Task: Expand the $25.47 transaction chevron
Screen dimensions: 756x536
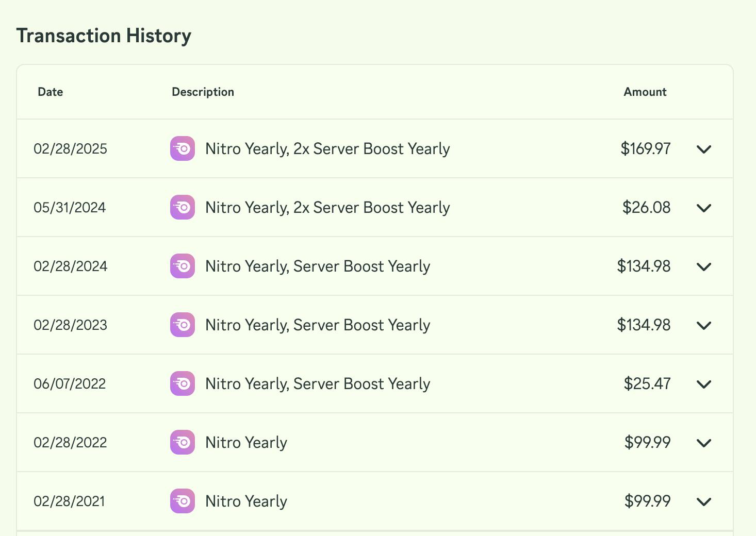Action: 704,384
